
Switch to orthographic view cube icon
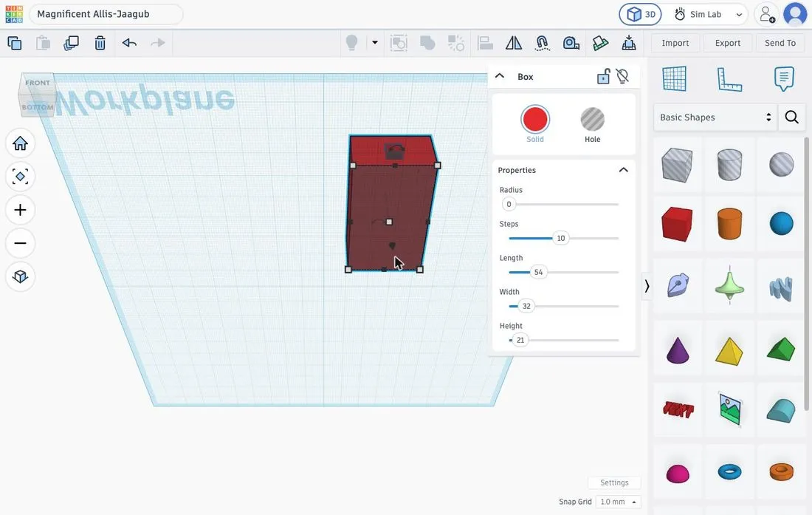pyautogui.click(x=20, y=276)
